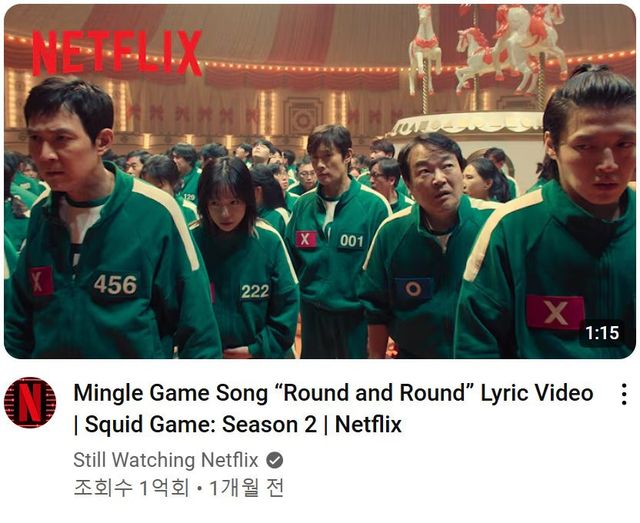Click the 001 number patch in thumbnail

point(351,241)
